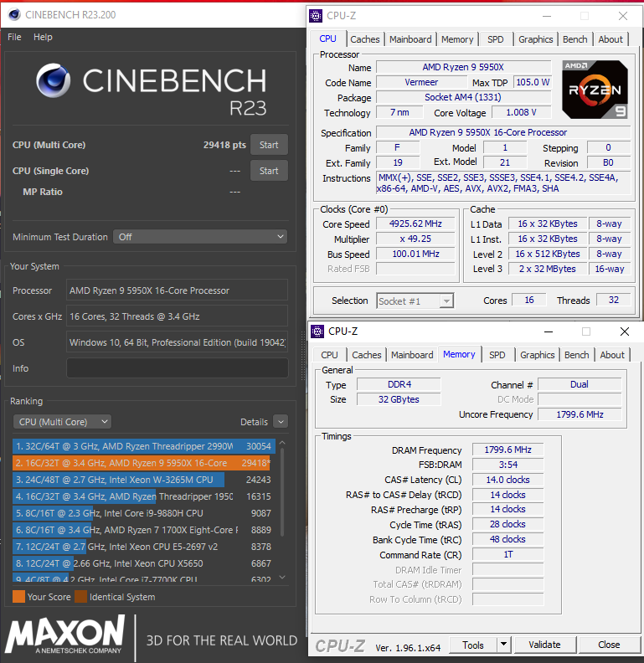Switch to About tab in lower CPU-Z

[612, 355]
